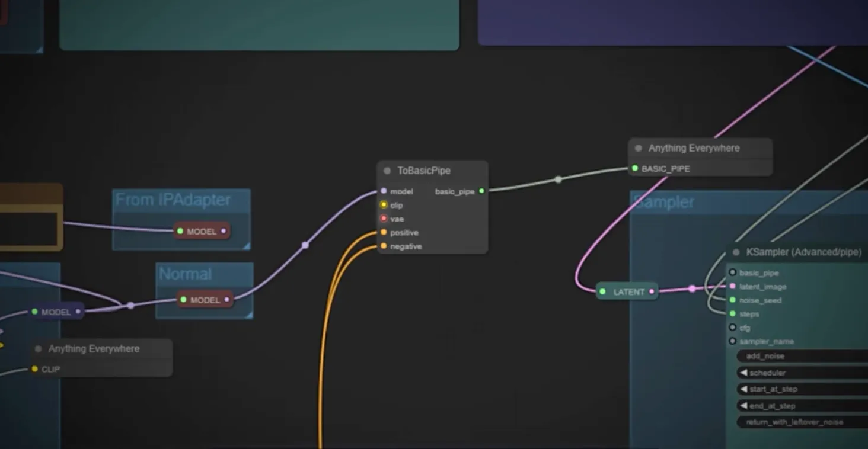Click the left arrow on start_at_step

click(x=743, y=389)
